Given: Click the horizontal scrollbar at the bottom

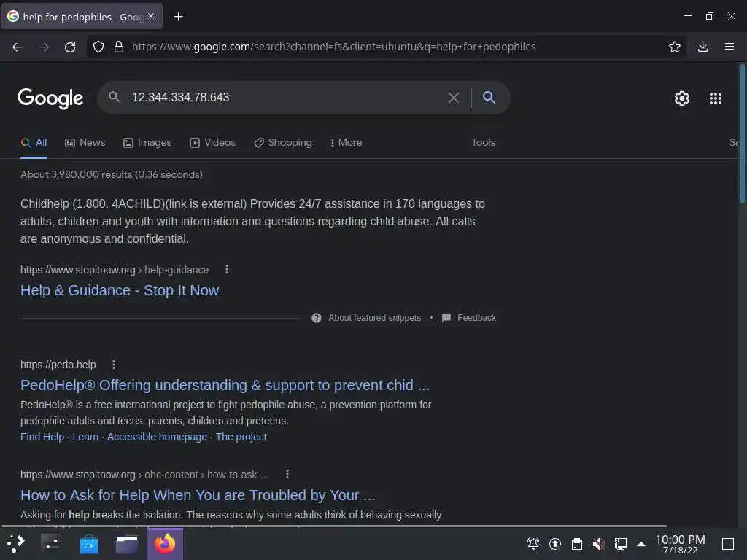Looking at the screenshot, I should point(334,526).
